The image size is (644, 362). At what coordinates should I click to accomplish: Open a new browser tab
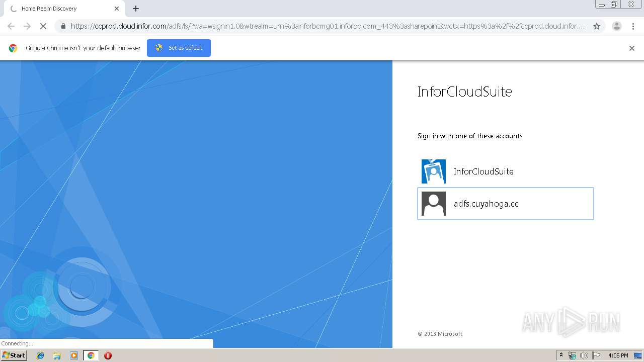pos(136,9)
